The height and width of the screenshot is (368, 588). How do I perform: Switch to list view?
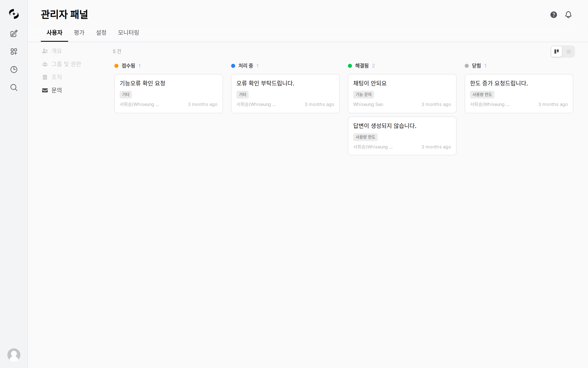coord(569,51)
